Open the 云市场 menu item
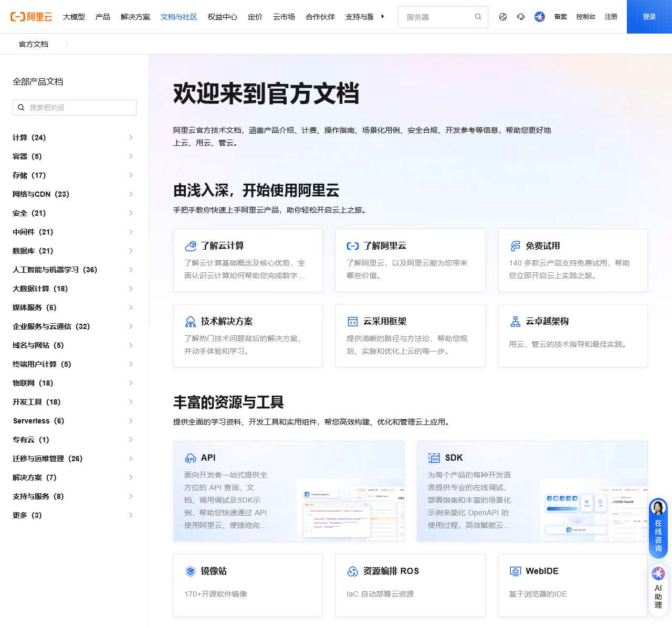 (x=284, y=16)
